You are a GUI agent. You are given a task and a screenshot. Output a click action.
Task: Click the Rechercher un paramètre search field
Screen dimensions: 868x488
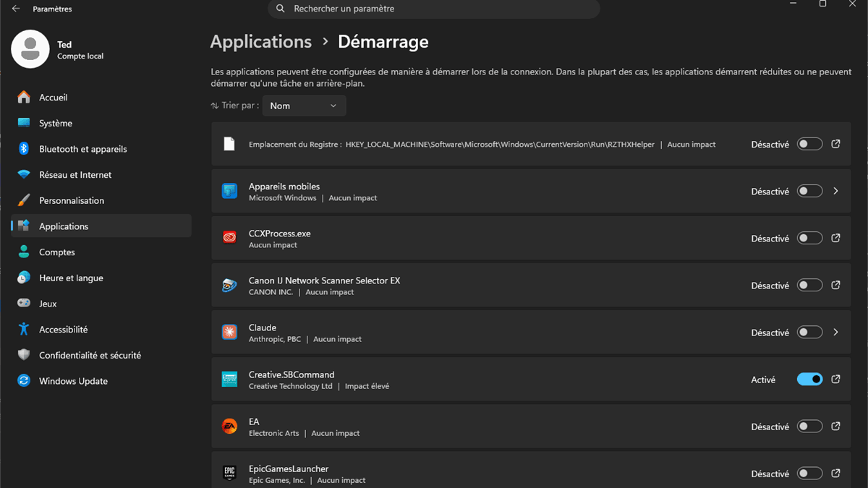click(434, 9)
